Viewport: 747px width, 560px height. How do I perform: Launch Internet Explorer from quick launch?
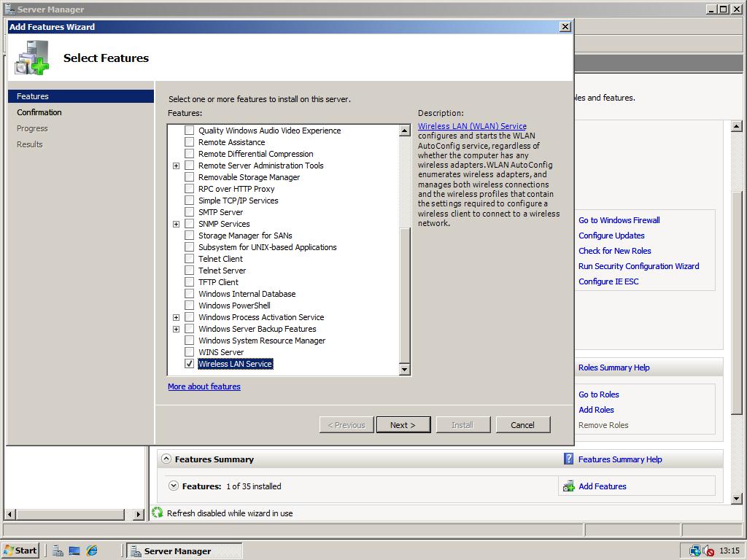(92, 551)
